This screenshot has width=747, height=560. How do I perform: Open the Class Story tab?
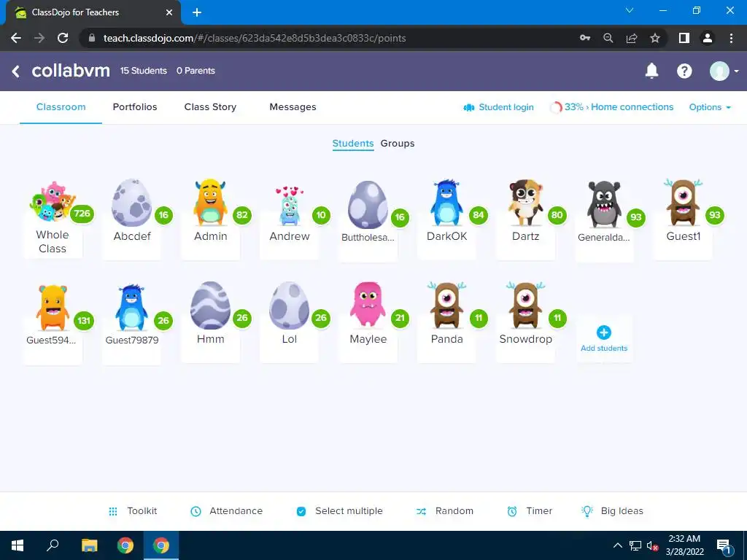click(210, 107)
